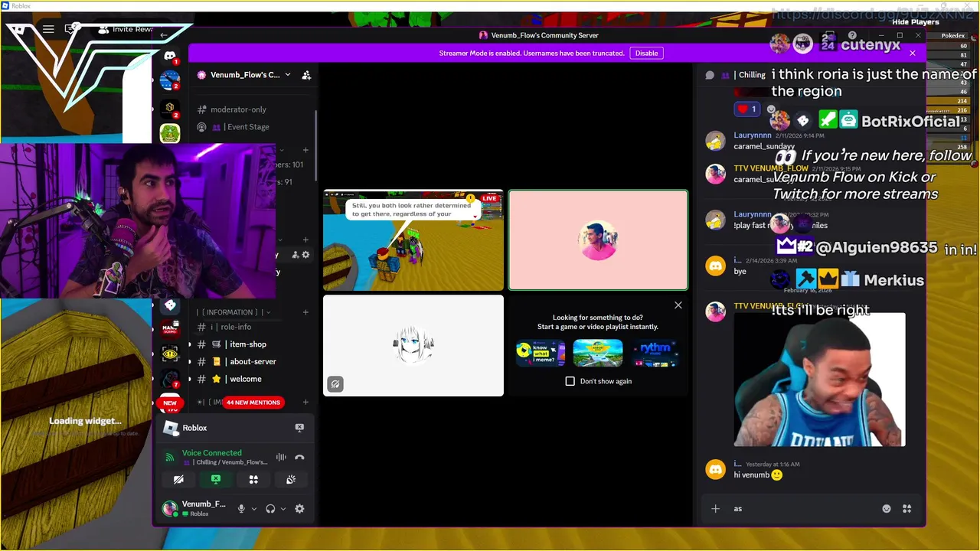Screen dimensions: 980x551
Task: Disable Streamer Mode from the banner
Action: point(646,54)
